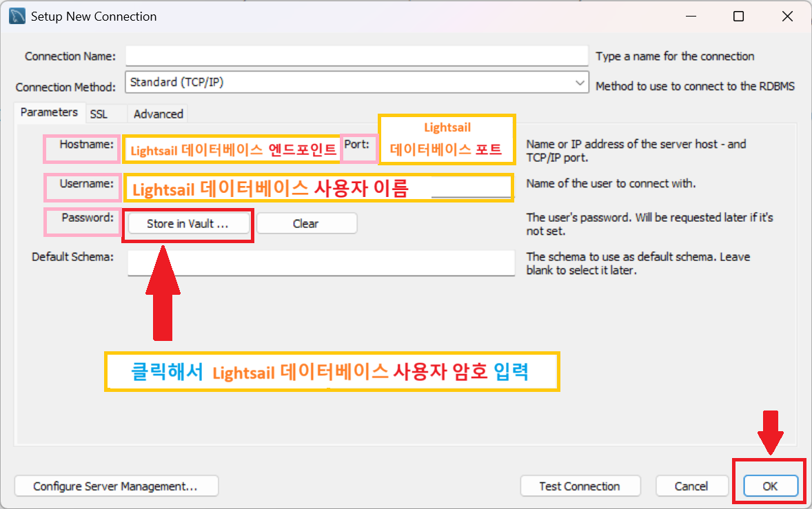Clear the stored password

pos(307,223)
